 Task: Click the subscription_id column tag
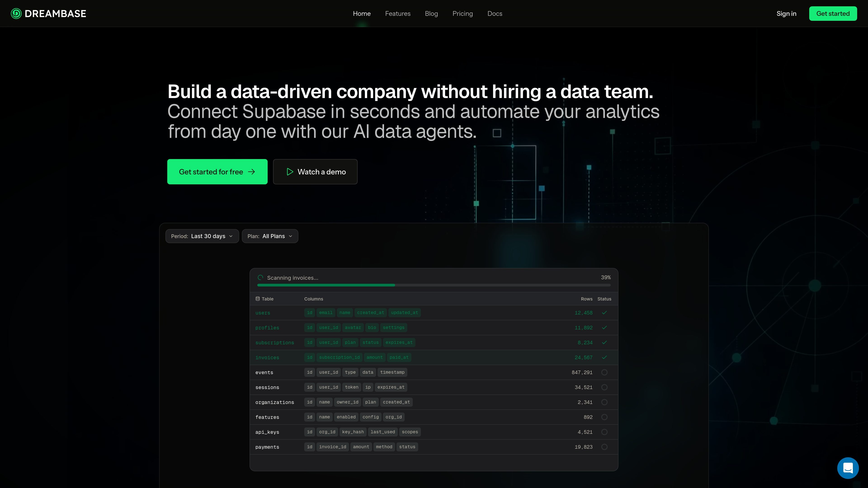[x=339, y=357]
